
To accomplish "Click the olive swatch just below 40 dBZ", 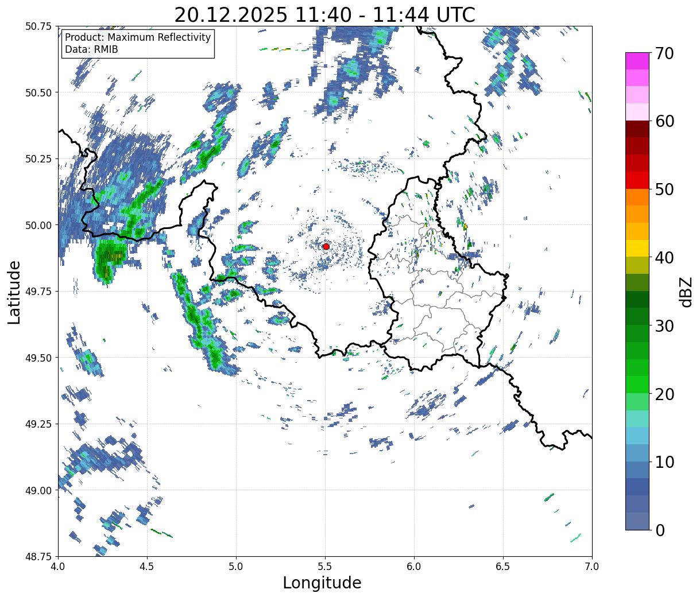I will (x=637, y=265).
